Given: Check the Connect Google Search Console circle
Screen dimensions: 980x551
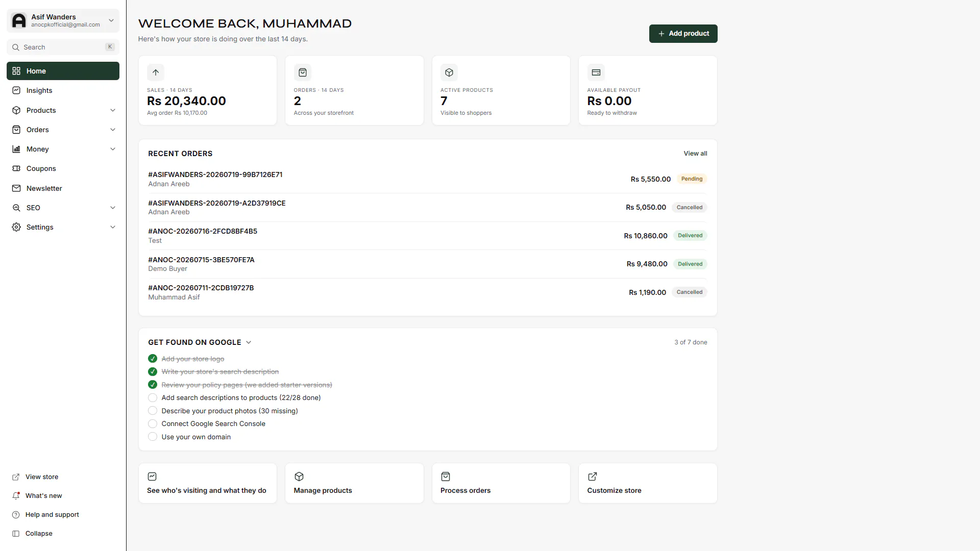Looking at the screenshot, I should click(x=153, y=423).
